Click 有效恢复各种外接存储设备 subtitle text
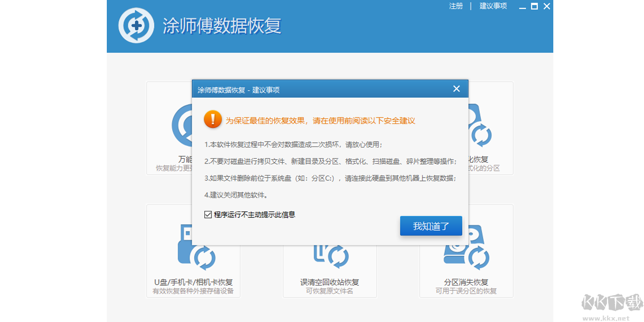The image size is (644, 322). click(x=193, y=291)
